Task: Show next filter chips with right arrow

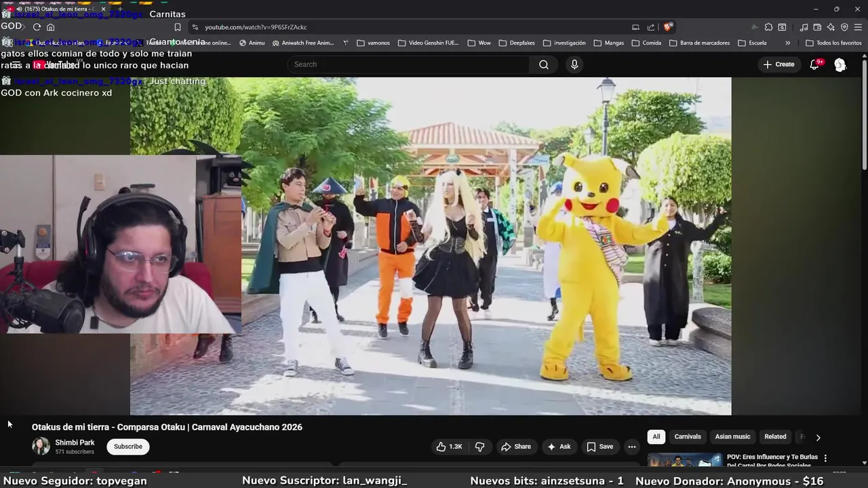Action: coord(818,437)
